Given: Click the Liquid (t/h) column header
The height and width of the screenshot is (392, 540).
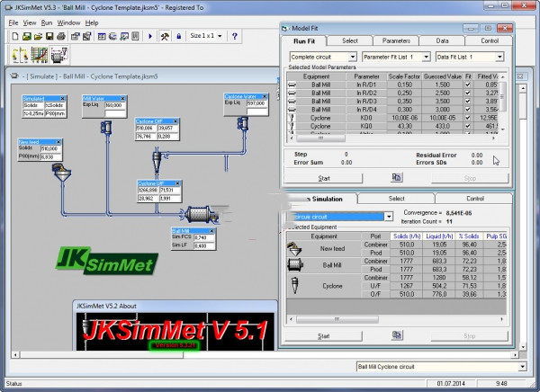Looking at the screenshot, I should (439, 236).
